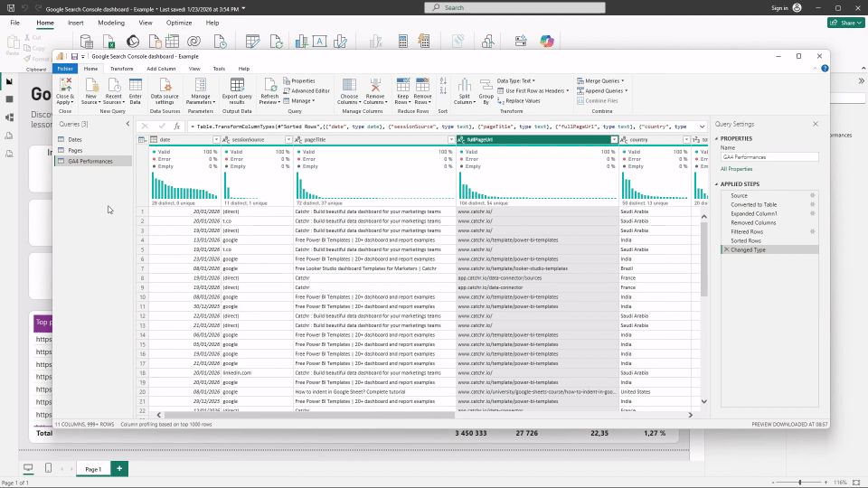Click the Power BI zoom slider handle
The width and height of the screenshot is (868, 488).
(x=800, y=483)
